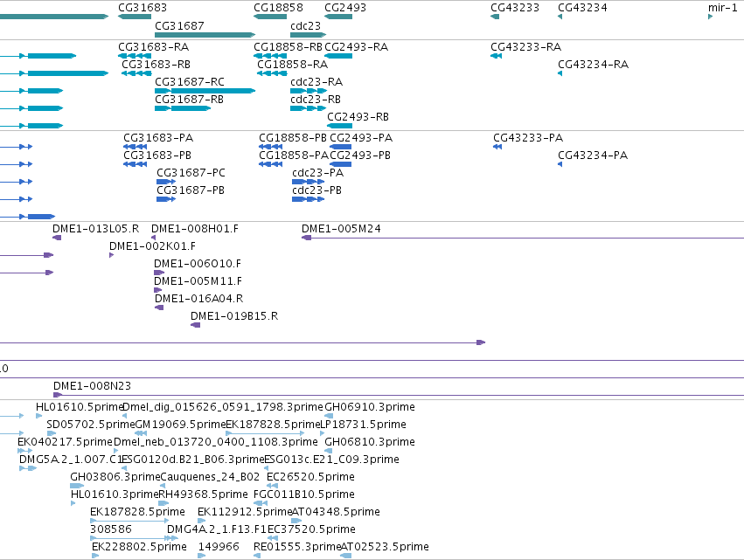Select the LP18731.5prime EST label
Viewport: 744px width, 560px height.
pyautogui.click(x=363, y=425)
